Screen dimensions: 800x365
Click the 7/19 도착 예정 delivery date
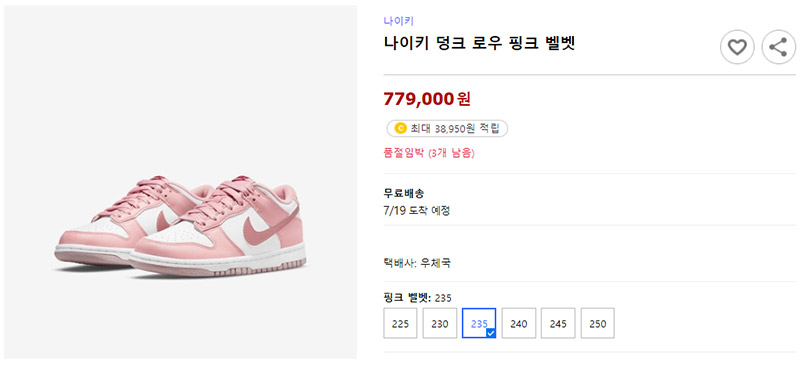pyautogui.click(x=417, y=210)
